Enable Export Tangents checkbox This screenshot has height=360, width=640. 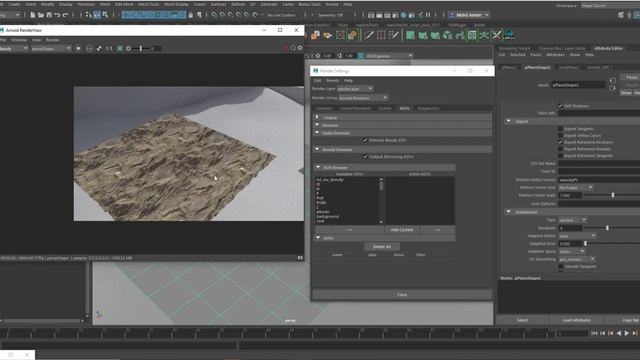point(560,129)
